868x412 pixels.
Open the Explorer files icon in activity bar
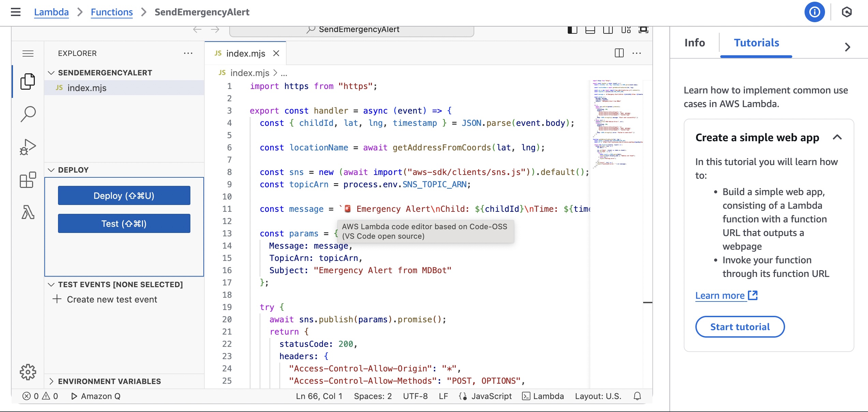tap(28, 82)
